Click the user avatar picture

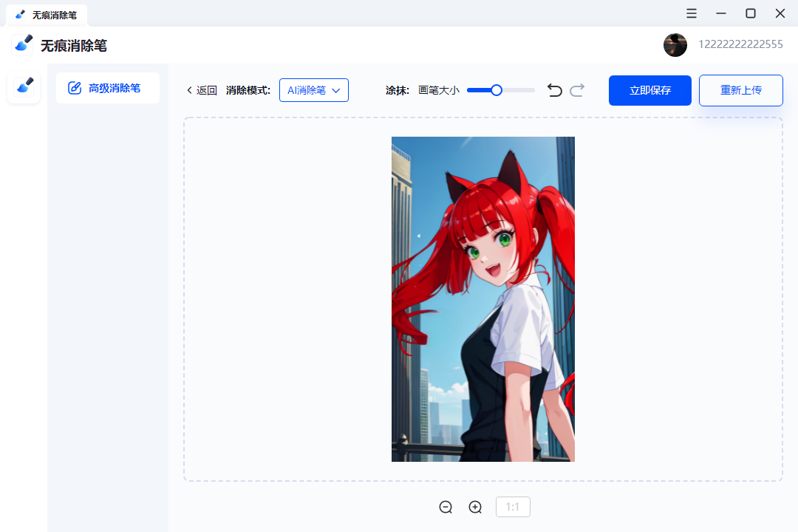pos(675,45)
